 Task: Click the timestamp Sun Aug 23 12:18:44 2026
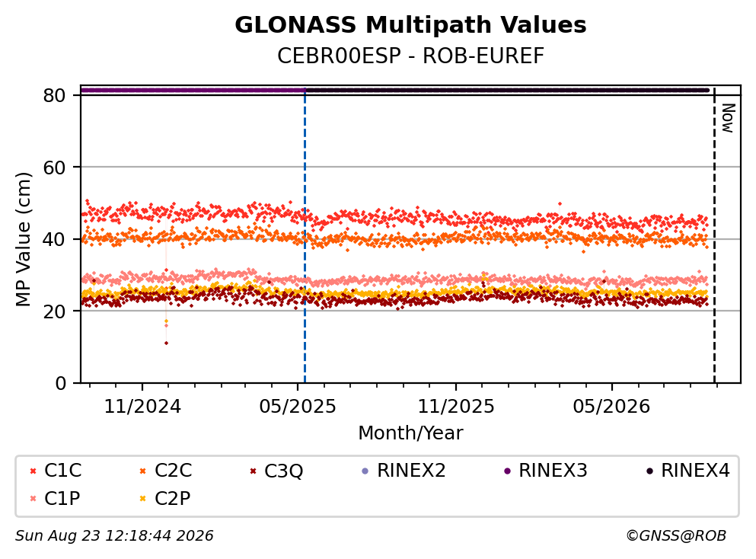114,536
